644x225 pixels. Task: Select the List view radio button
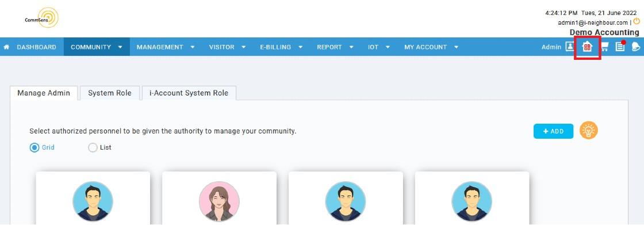pos(93,148)
